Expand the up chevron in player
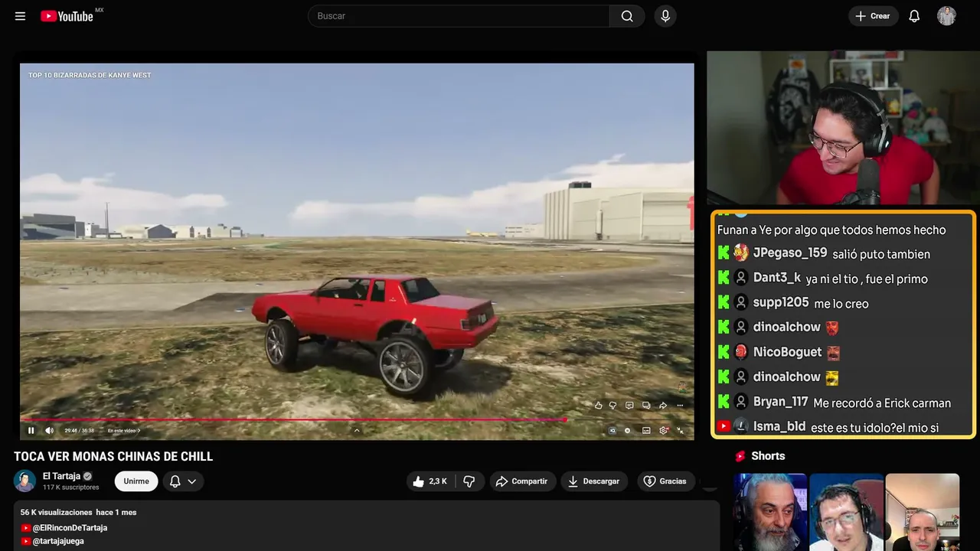 pyautogui.click(x=357, y=431)
